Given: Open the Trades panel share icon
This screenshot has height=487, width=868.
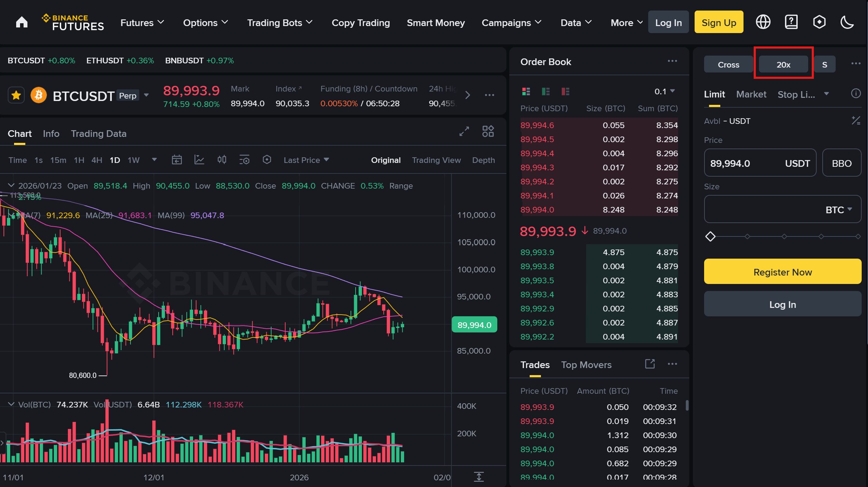Looking at the screenshot, I should coord(650,364).
